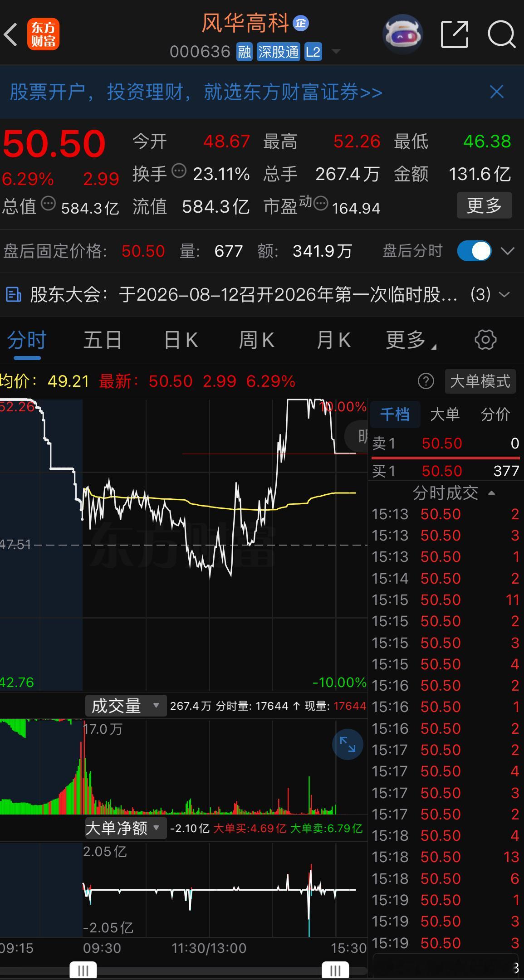Screen dimensions: 524x980
Task: Tap the 15:18 trade with volume 6
Action: click(446, 878)
